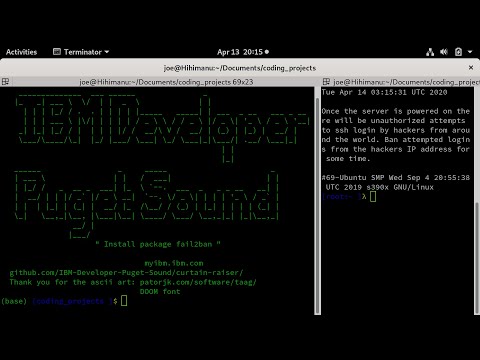The image size is (480, 360).
Task: Click the right terminal pane grouping icon
Action: pyautogui.click(x=326, y=82)
